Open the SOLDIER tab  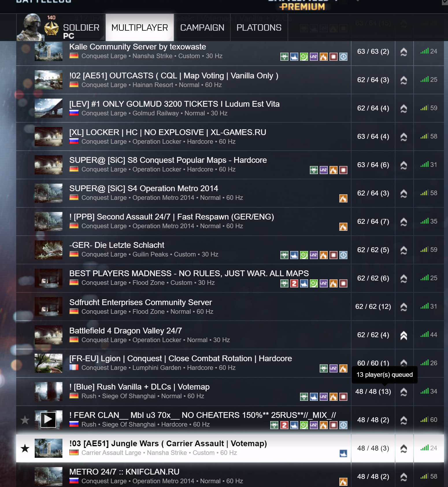point(81,28)
